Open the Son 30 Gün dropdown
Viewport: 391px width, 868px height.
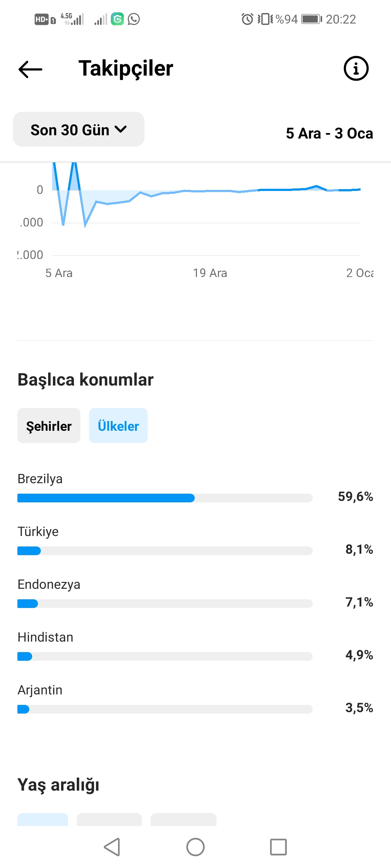[x=79, y=129]
